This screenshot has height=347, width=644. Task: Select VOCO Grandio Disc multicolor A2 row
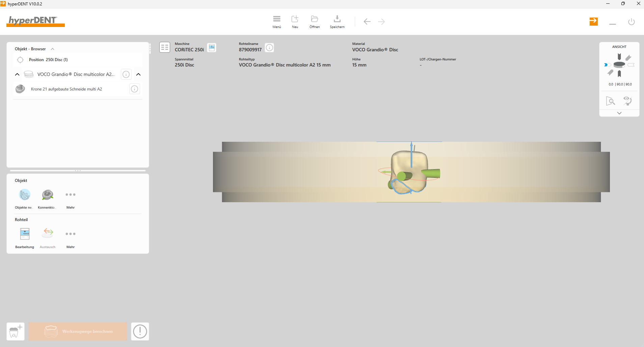76,74
